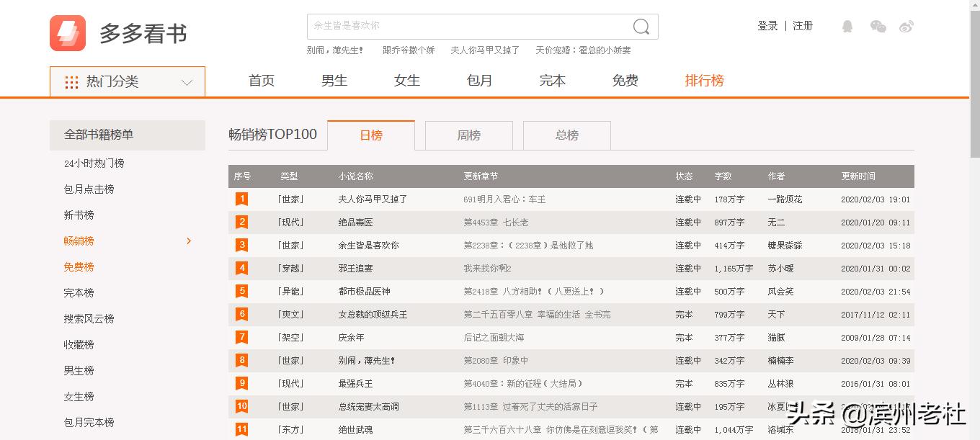Select the 免费榜 sidebar item

click(x=79, y=267)
